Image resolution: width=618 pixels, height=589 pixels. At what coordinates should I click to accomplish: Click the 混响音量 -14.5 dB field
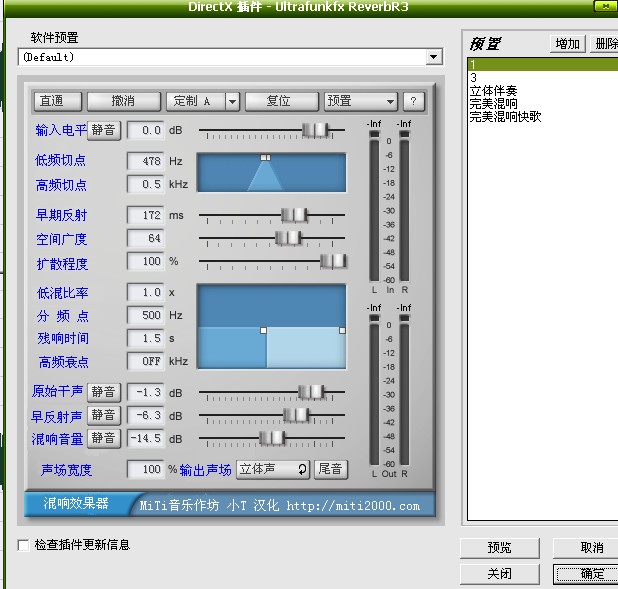[x=145, y=438]
